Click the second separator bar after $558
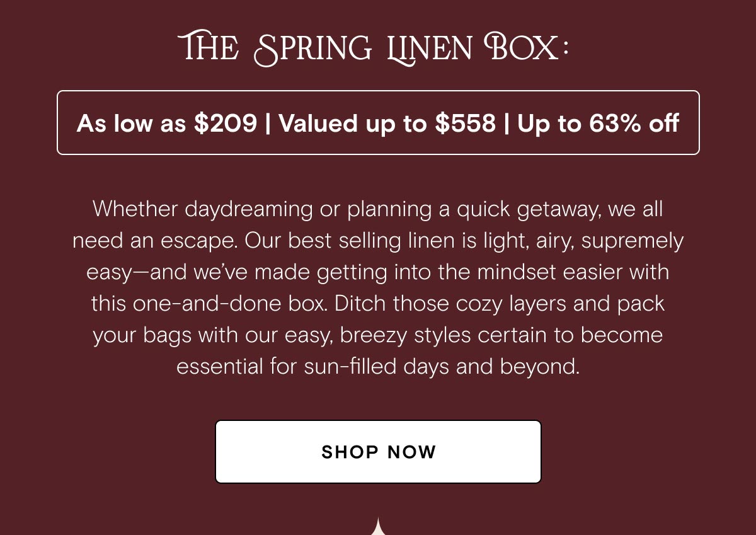The height and width of the screenshot is (535, 756). click(x=507, y=124)
